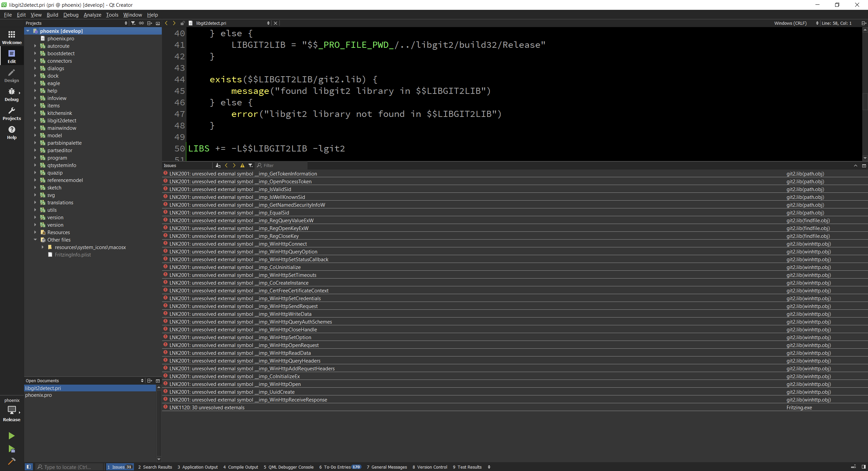
Task: Switch to Compile Output tab
Action: tap(241, 467)
